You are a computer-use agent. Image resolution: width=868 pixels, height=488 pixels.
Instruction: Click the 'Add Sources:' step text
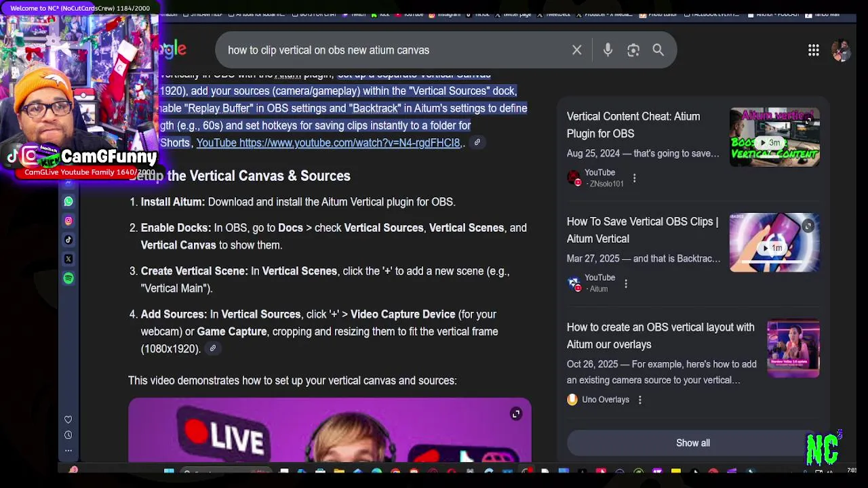click(x=173, y=314)
